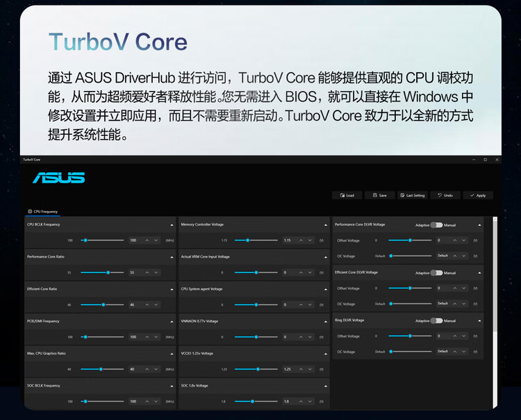Collapse the VNNAON 0.77v Voltage section
This screenshot has width=521, height=420.
point(326,321)
